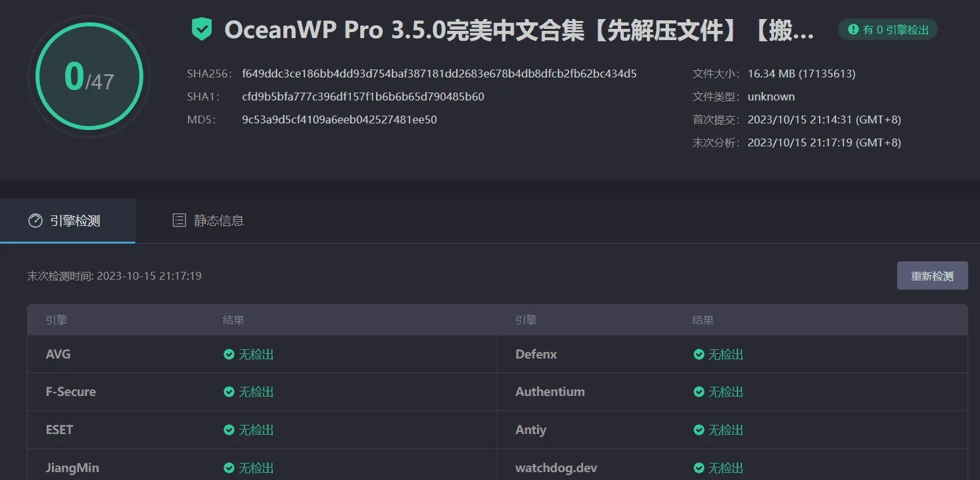Click the right 引擎 column header
The image size is (980, 480).
(526, 320)
